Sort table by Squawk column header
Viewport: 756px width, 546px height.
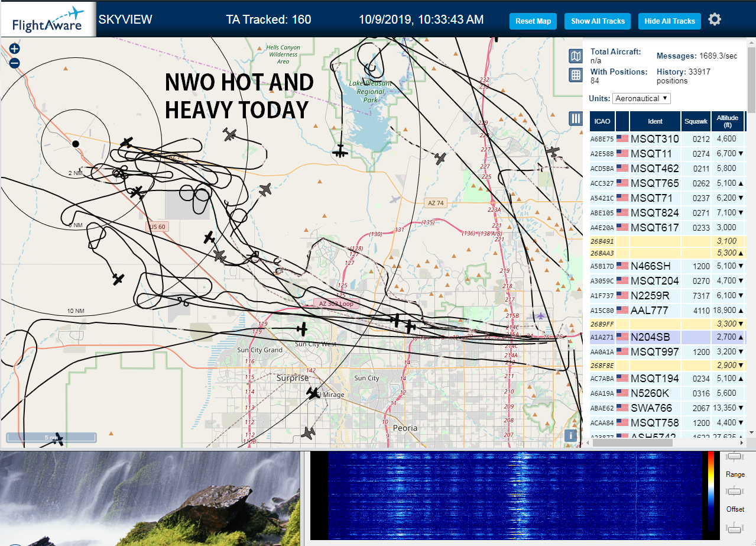coord(695,121)
